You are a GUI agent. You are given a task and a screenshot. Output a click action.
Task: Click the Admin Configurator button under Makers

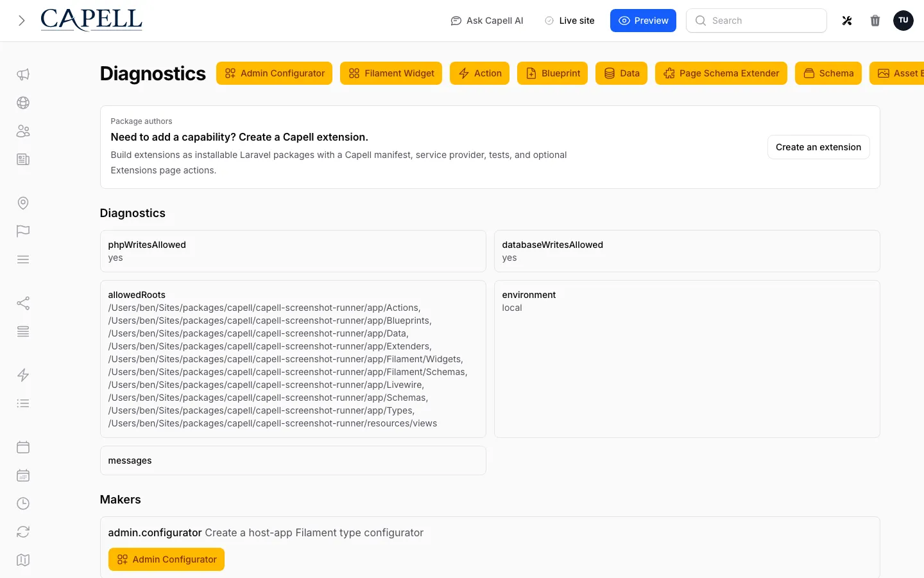166,559
